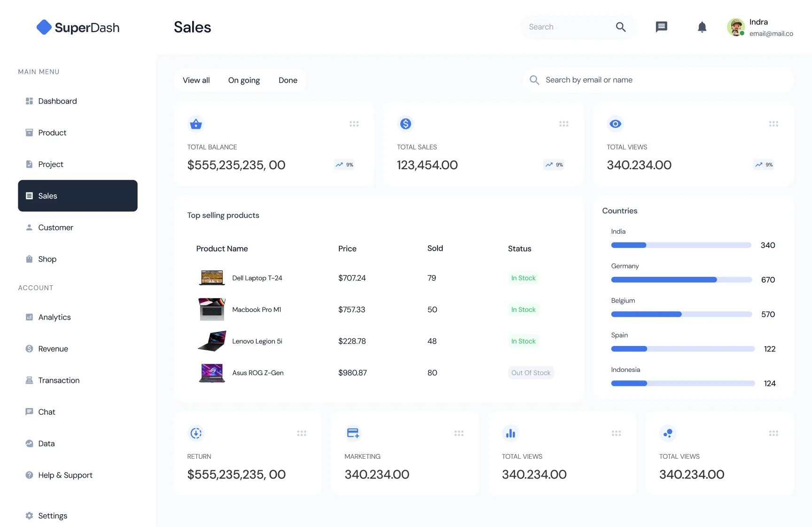
Task: Switch to the Done tab
Action: (288, 80)
